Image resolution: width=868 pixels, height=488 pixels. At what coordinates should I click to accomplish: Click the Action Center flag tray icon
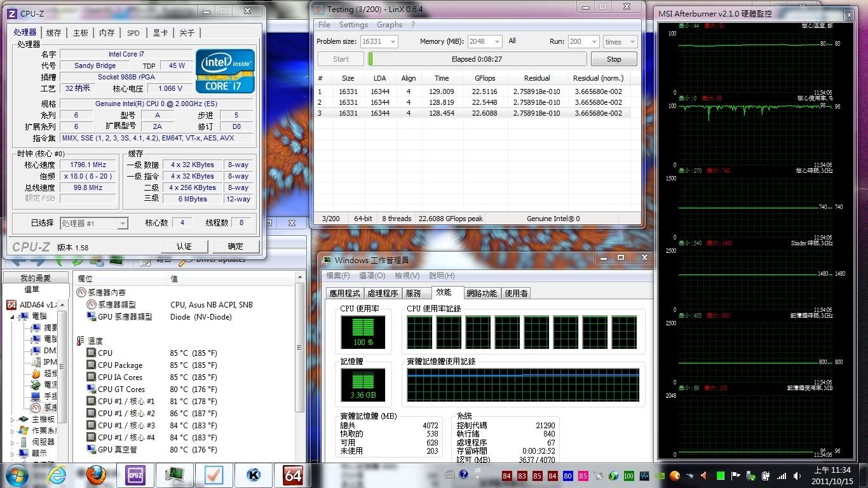[735, 476]
